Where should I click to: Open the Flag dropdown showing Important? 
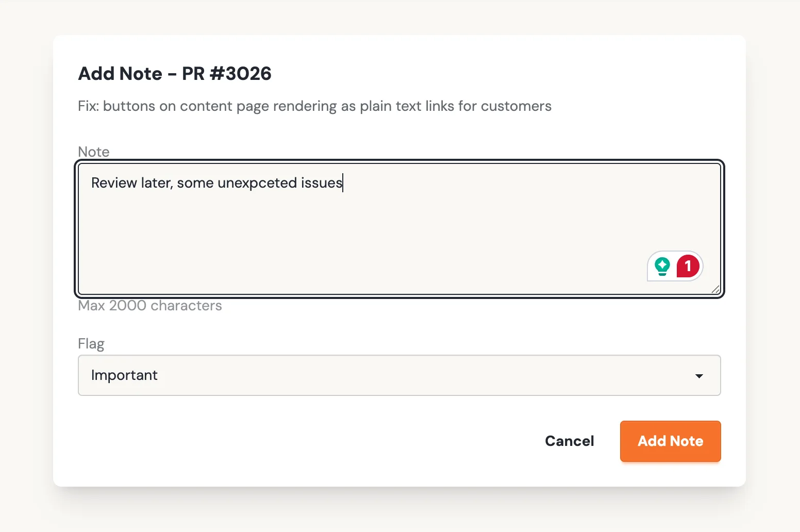point(399,375)
